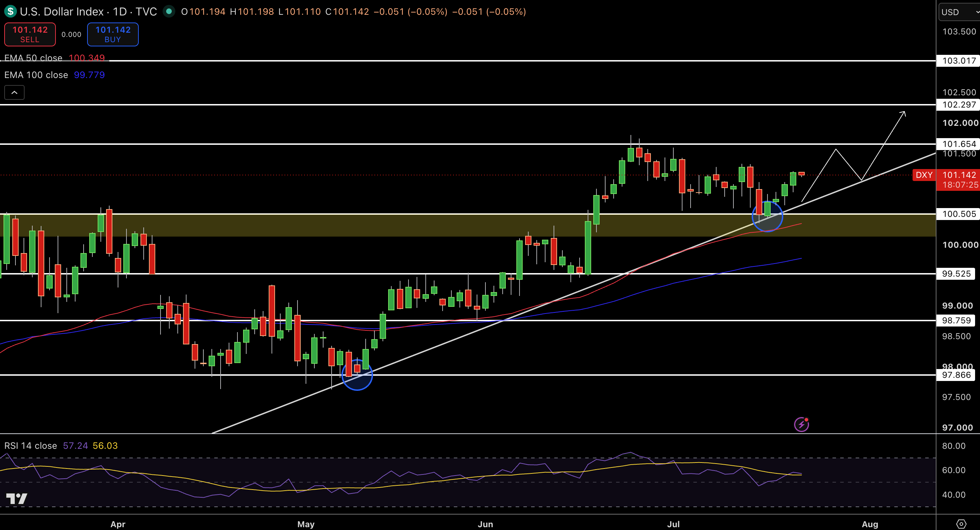
Task: Click the Aug label on time axis
Action: pos(870,524)
